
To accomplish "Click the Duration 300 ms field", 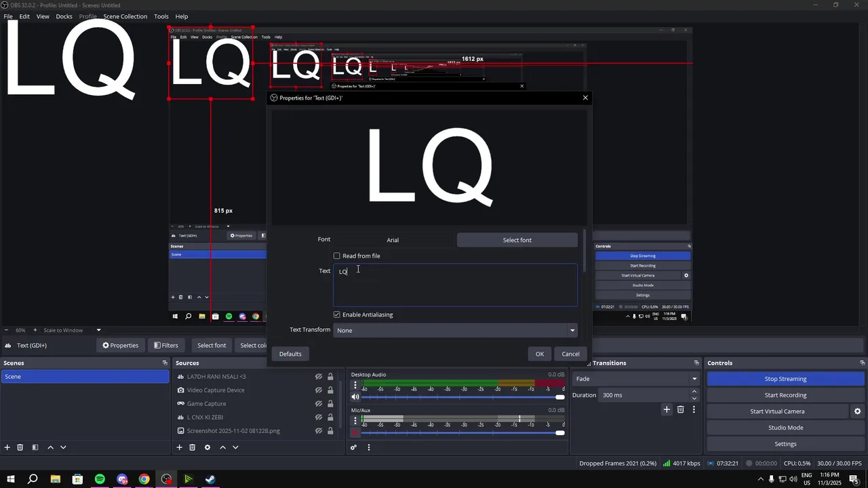I will click(644, 395).
